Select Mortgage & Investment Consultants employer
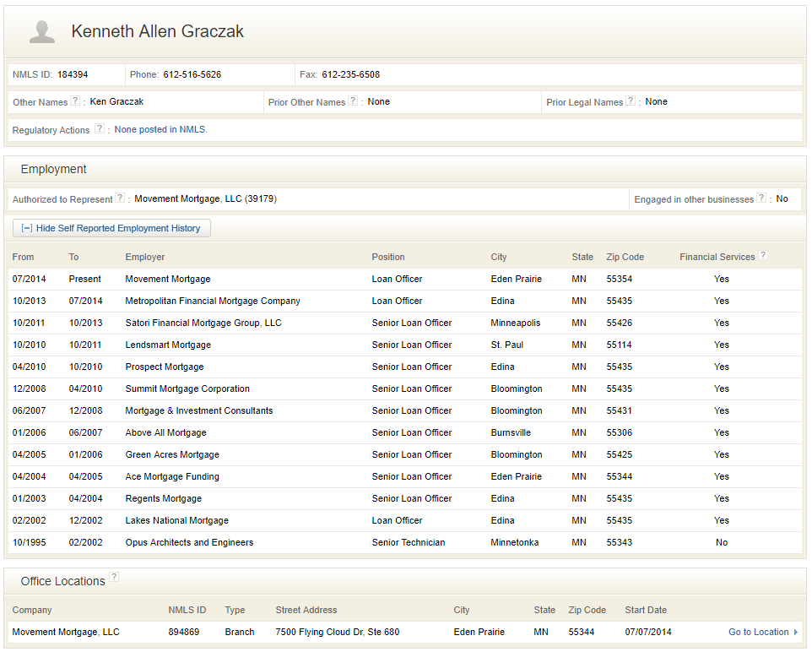This screenshot has height=652, width=812. pos(199,410)
